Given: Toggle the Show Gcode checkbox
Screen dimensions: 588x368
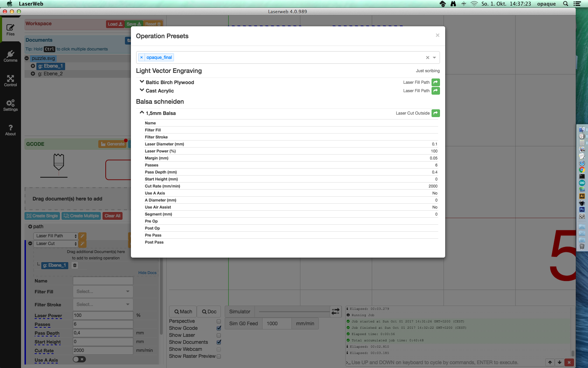Looking at the screenshot, I should [x=219, y=328].
